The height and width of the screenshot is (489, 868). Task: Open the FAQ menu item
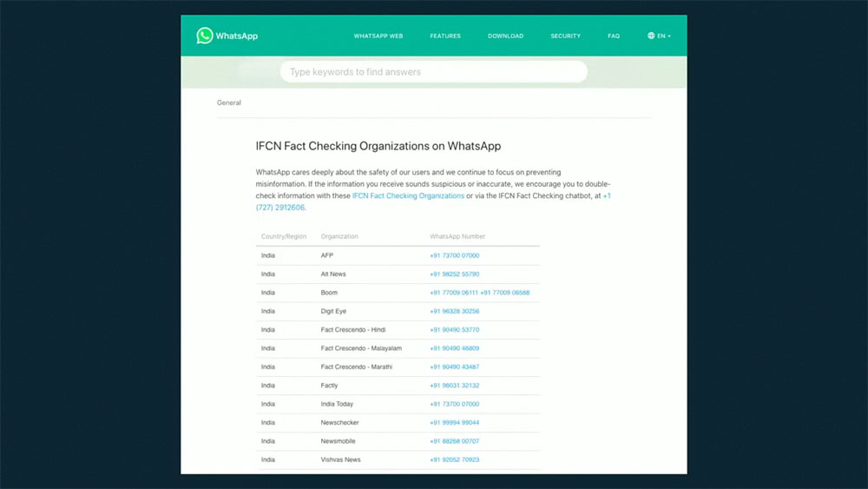614,36
